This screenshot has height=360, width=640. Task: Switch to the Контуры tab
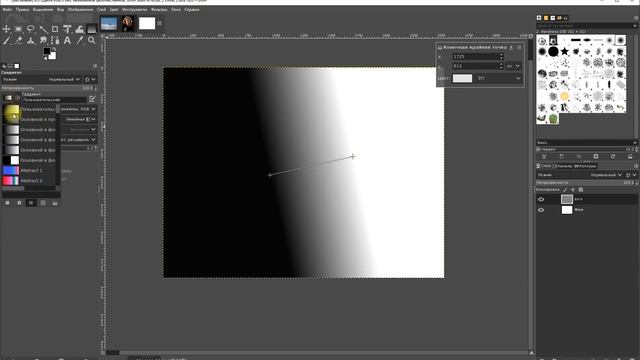[x=586, y=166]
